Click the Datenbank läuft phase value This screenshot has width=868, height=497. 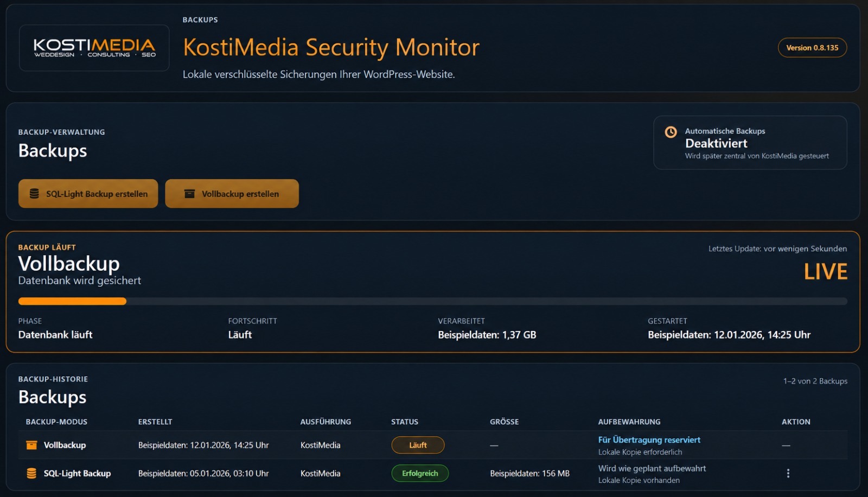coord(55,335)
